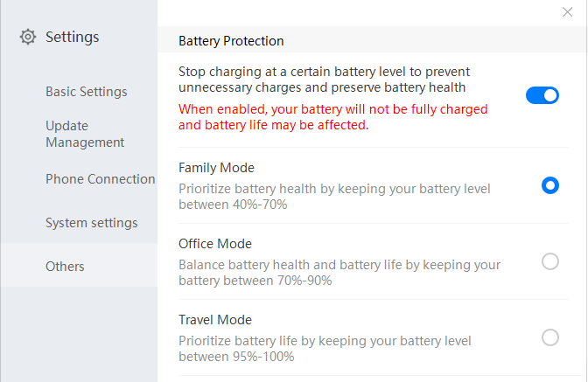
Task: Click the Family Mode label
Action: 216,168
